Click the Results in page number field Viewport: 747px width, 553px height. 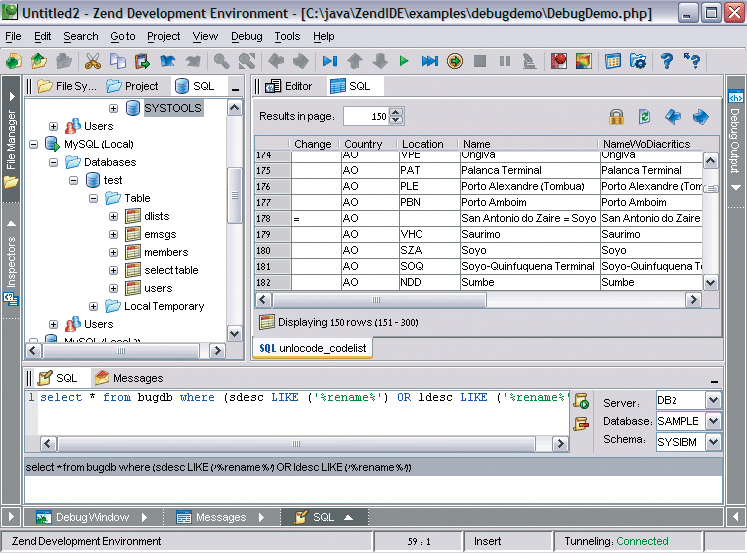coord(366,117)
